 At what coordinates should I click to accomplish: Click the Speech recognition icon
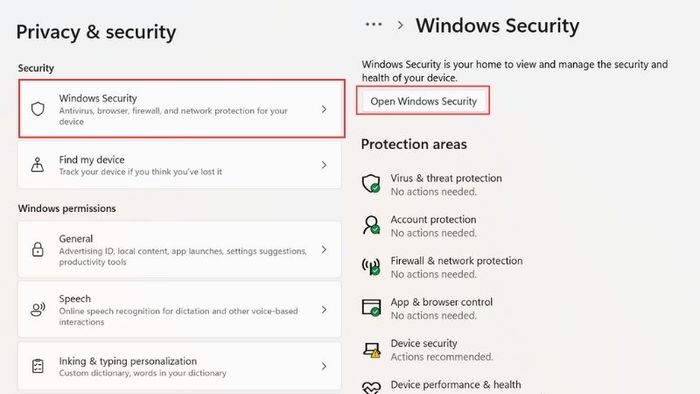[x=38, y=309]
